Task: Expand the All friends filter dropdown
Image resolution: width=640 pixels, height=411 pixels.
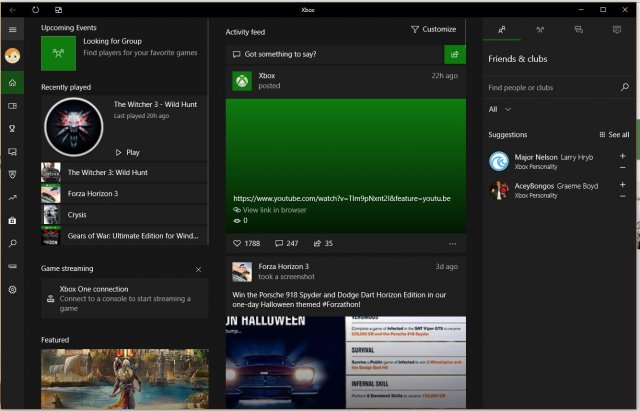Action: (x=500, y=109)
